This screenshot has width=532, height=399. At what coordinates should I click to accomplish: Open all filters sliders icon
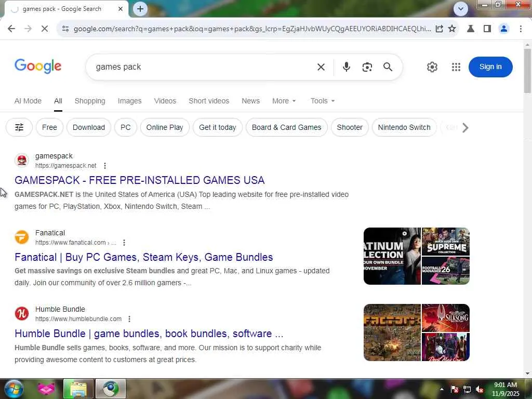19,128
